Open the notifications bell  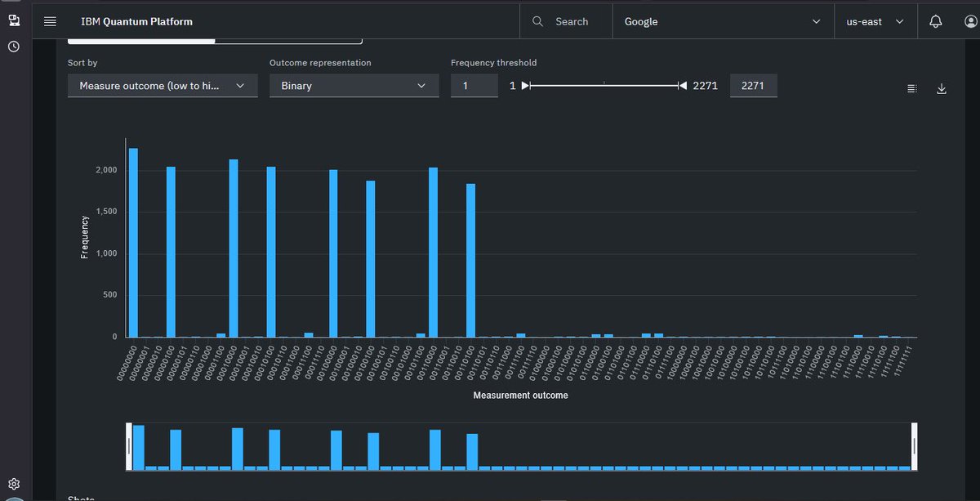[x=936, y=21]
